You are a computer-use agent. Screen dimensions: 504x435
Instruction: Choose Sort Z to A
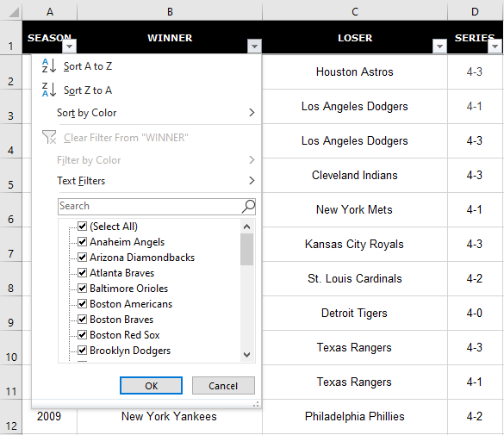pyautogui.click(x=146, y=90)
